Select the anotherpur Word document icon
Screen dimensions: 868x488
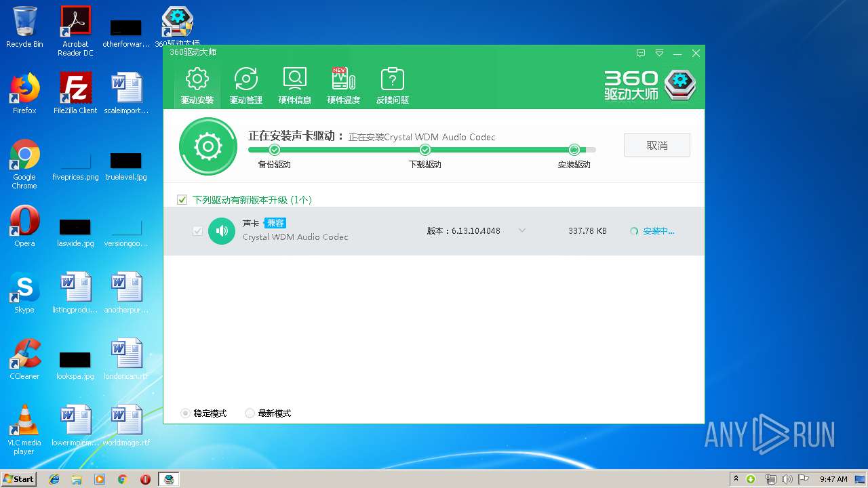tap(126, 293)
